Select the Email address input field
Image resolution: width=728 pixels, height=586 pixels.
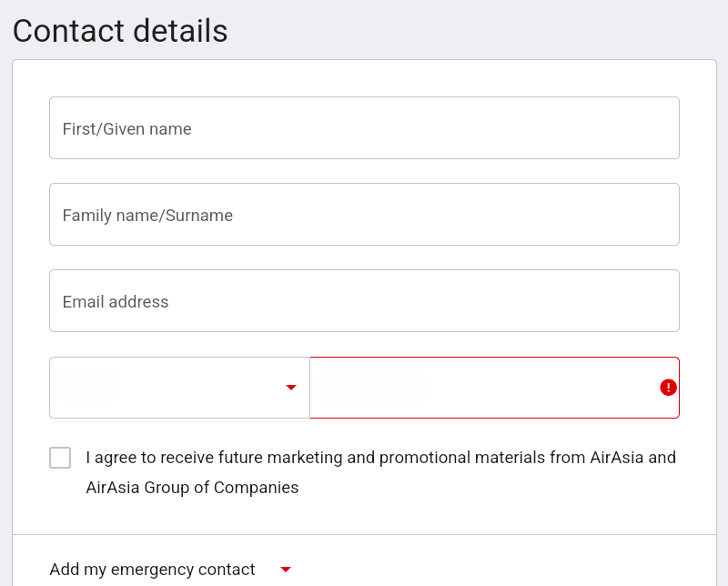tap(364, 301)
